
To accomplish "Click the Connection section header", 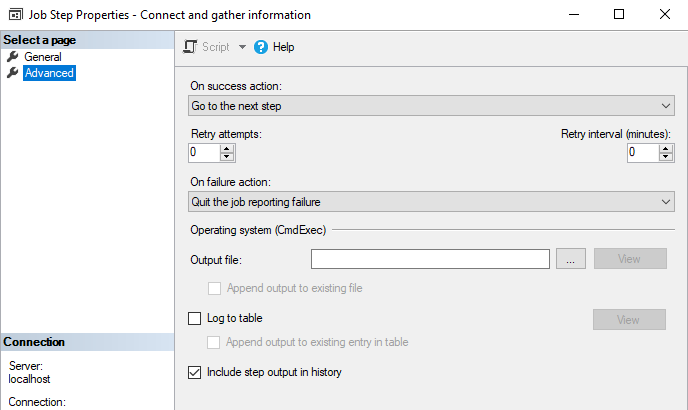I will [x=87, y=342].
